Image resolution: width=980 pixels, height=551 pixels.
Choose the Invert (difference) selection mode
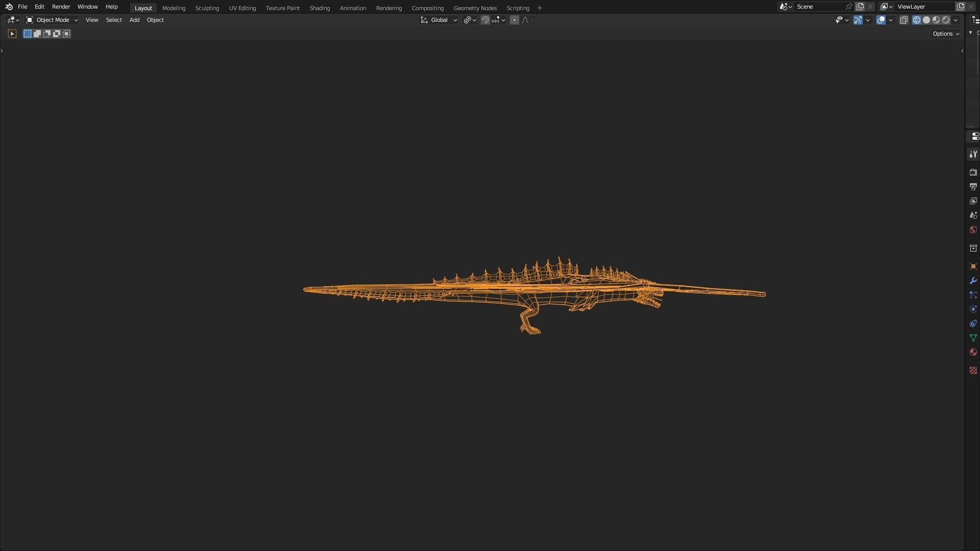tap(57, 34)
